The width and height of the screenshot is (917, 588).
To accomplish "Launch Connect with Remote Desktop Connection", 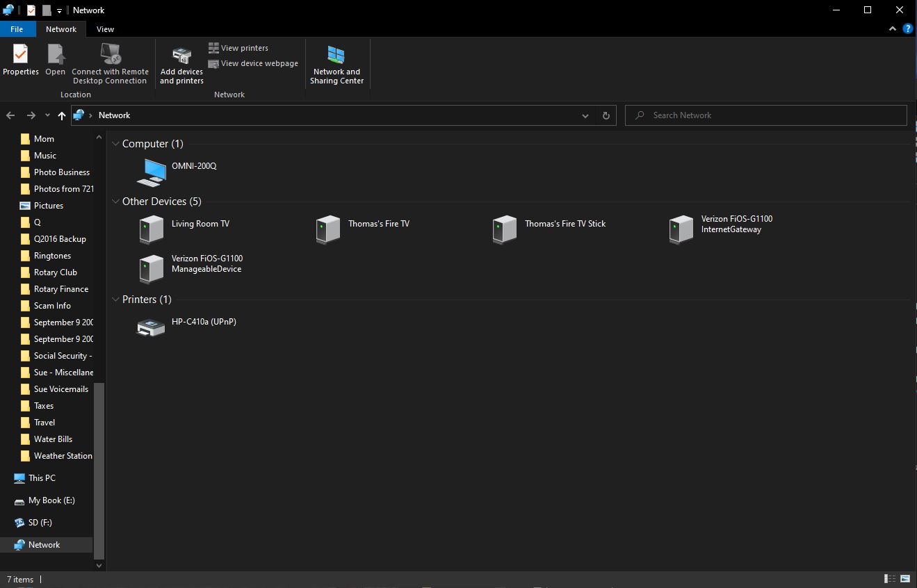I will 110,64.
